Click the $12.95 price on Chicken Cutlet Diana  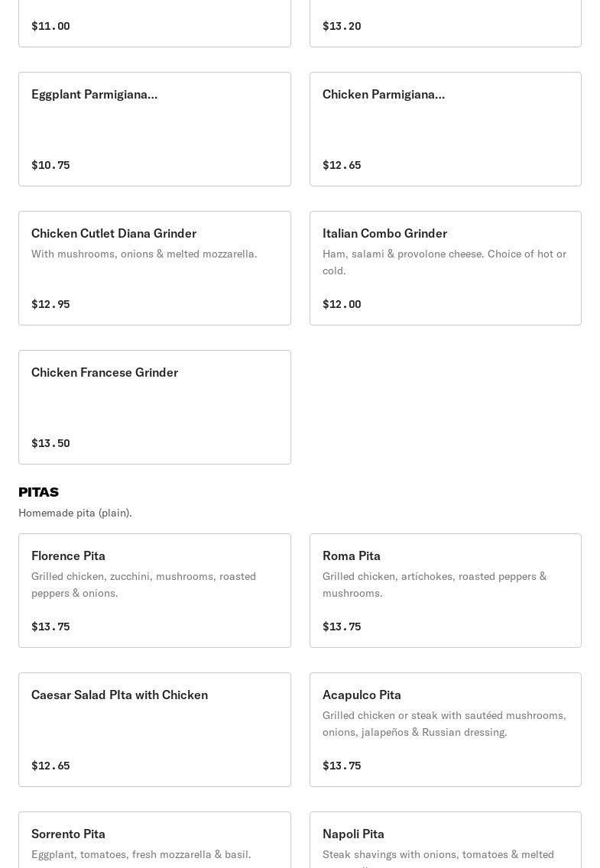50,305
